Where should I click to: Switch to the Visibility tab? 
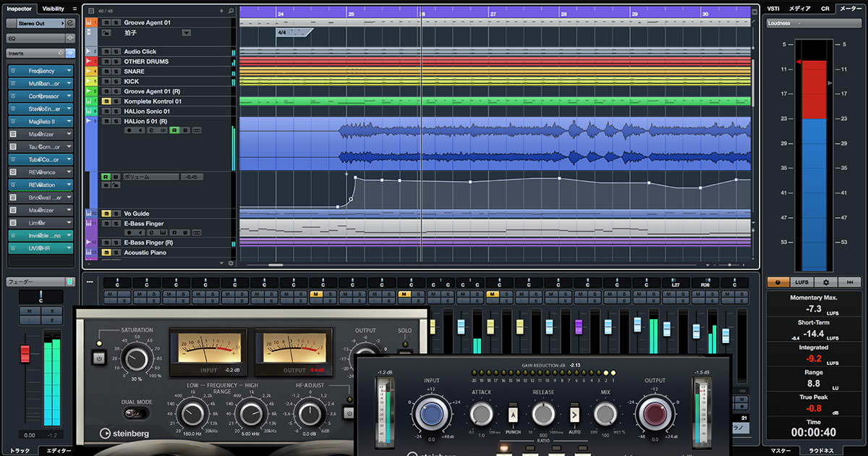53,9
